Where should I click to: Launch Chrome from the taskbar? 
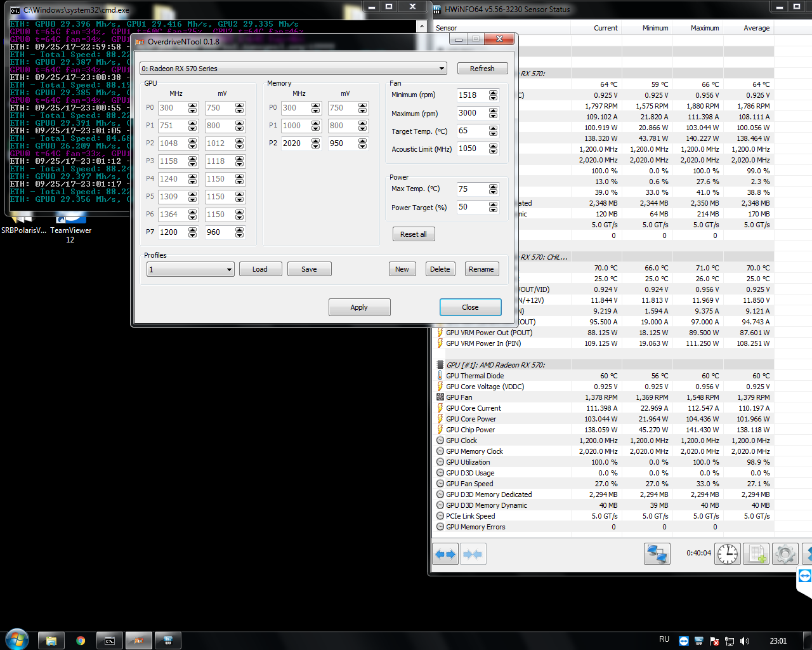click(x=81, y=640)
